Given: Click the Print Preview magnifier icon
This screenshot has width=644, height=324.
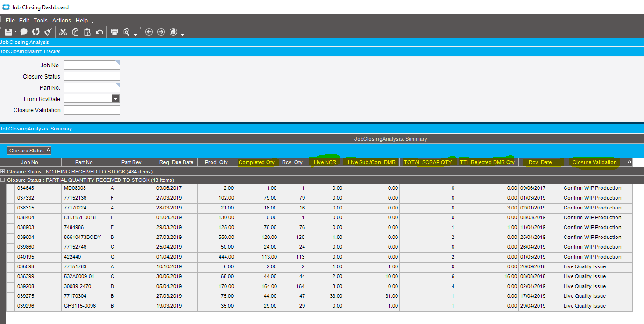Looking at the screenshot, I should pyautogui.click(x=126, y=32).
